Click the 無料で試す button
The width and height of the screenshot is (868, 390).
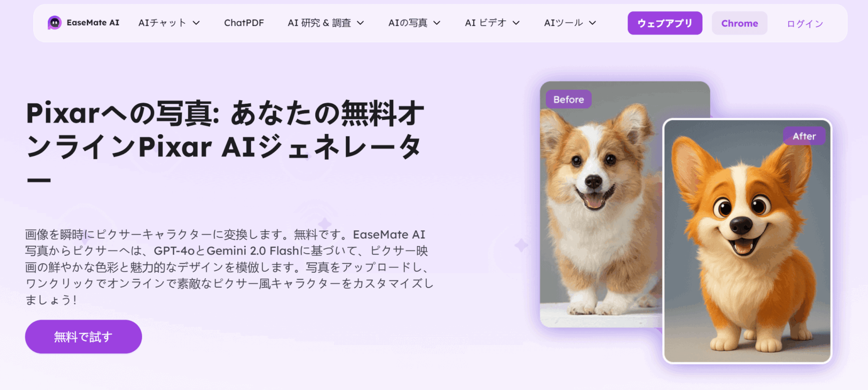tap(83, 337)
